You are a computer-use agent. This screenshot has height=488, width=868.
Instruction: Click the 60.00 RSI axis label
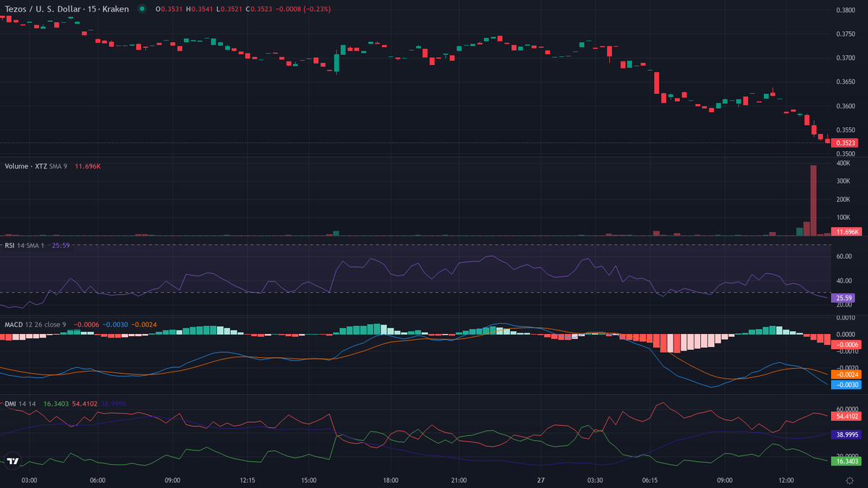tap(845, 257)
